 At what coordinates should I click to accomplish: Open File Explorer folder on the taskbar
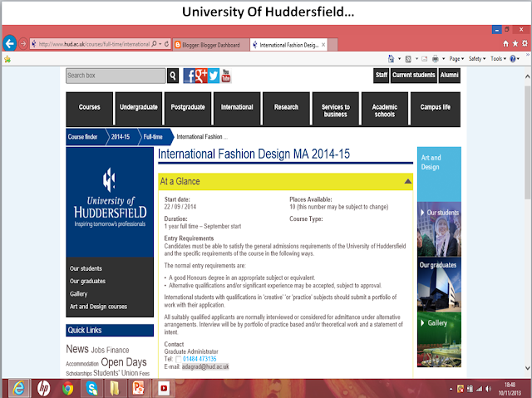click(x=115, y=388)
